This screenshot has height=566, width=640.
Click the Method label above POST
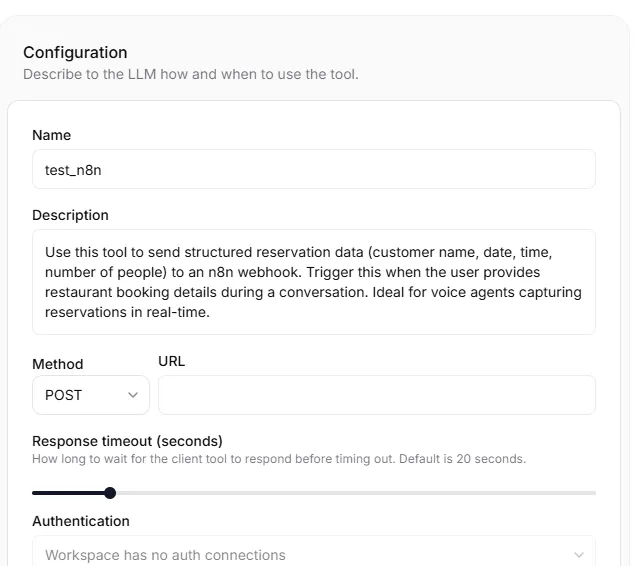tap(58, 364)
